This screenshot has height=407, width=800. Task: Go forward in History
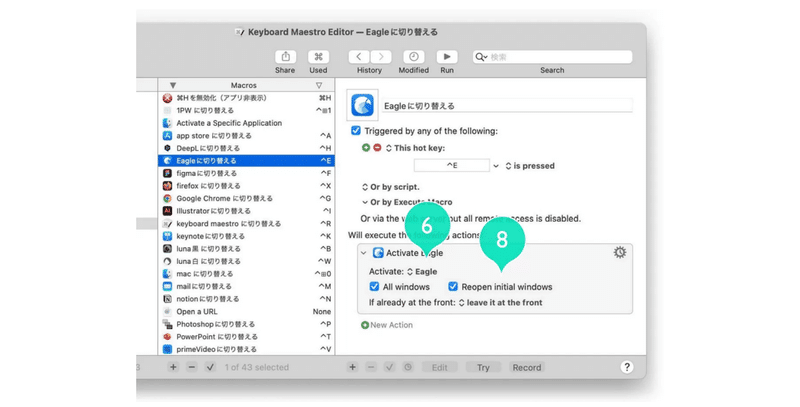click(x=381, y=57)
